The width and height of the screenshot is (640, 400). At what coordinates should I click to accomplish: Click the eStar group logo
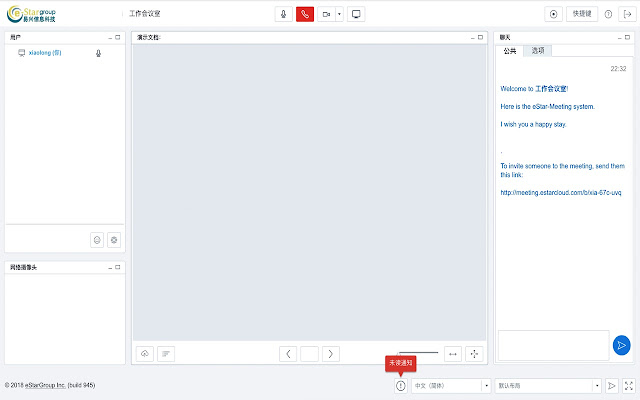31,14
